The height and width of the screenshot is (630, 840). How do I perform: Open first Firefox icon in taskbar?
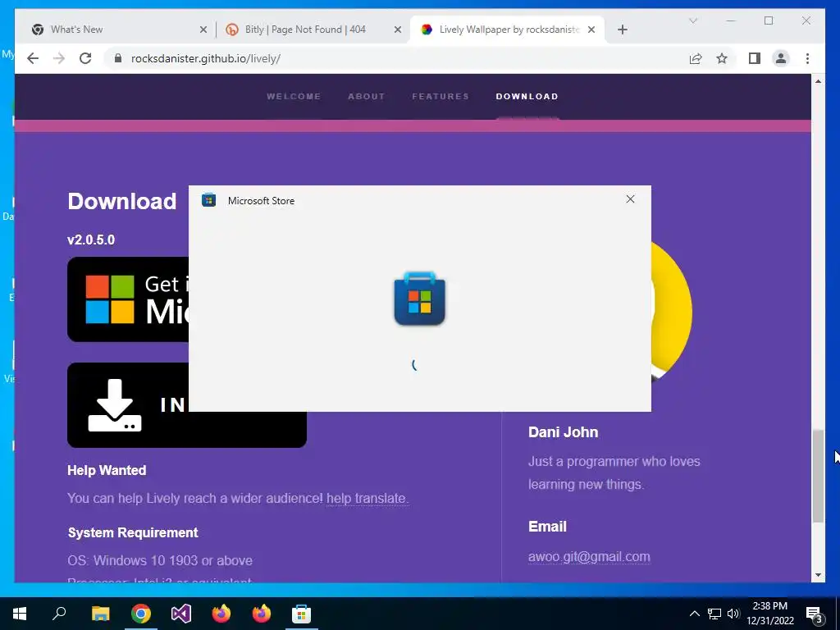pos(221,614)
